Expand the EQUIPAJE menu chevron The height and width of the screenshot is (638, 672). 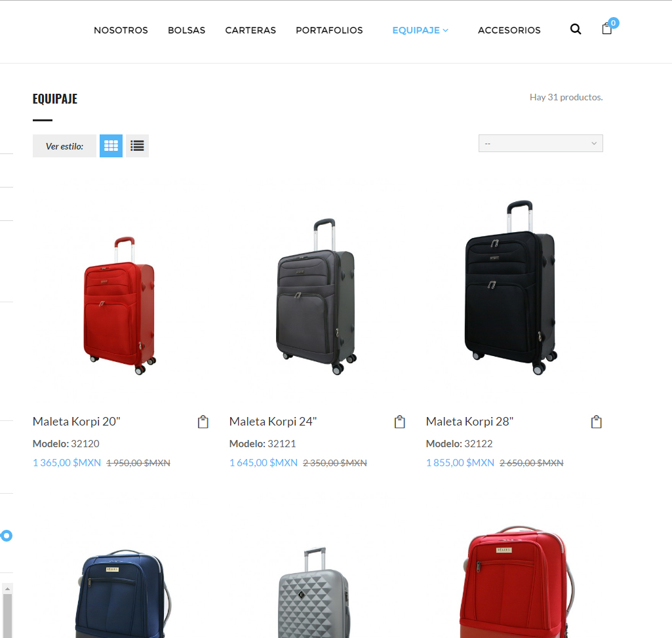[x=446, y=30]
